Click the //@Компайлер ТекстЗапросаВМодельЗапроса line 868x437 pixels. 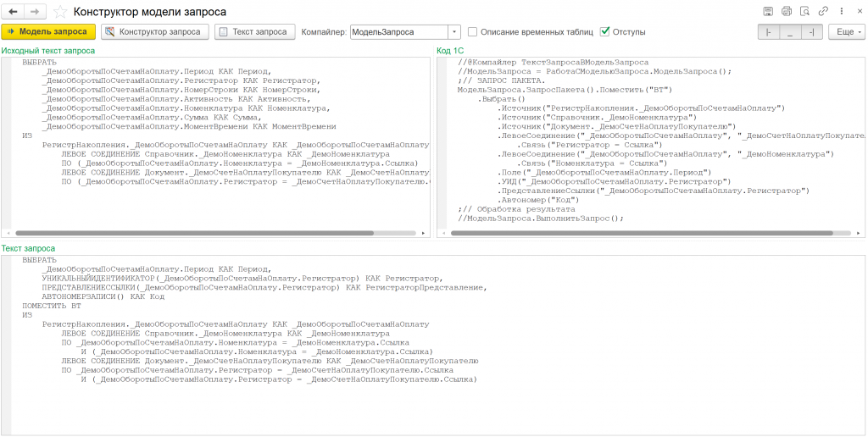[x=553, y=63]
